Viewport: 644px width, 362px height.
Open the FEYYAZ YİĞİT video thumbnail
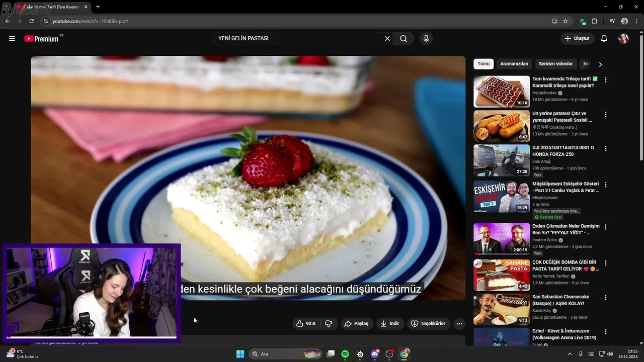(x=502, y=239)
